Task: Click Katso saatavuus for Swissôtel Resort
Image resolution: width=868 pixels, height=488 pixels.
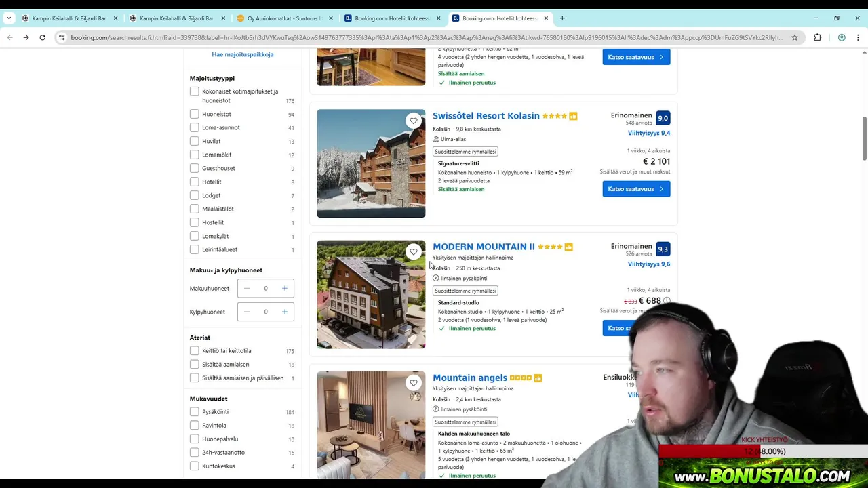Action: 636,189
